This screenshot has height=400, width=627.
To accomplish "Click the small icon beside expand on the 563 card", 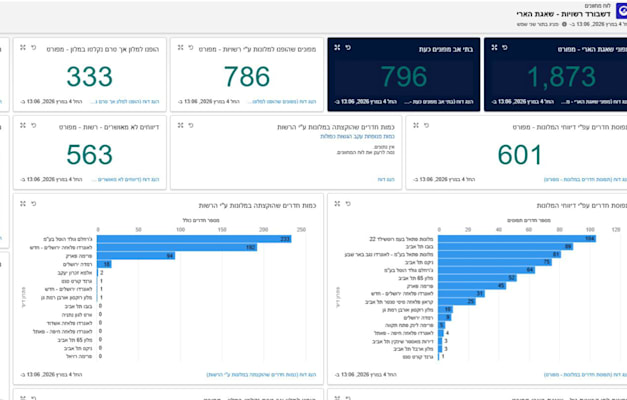I will pos(34,126).
